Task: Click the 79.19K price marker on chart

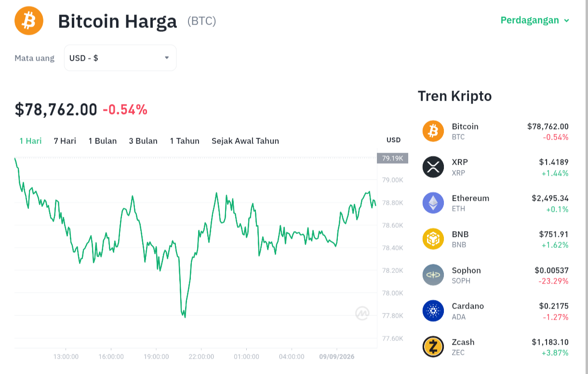Action: click(392, 158)
